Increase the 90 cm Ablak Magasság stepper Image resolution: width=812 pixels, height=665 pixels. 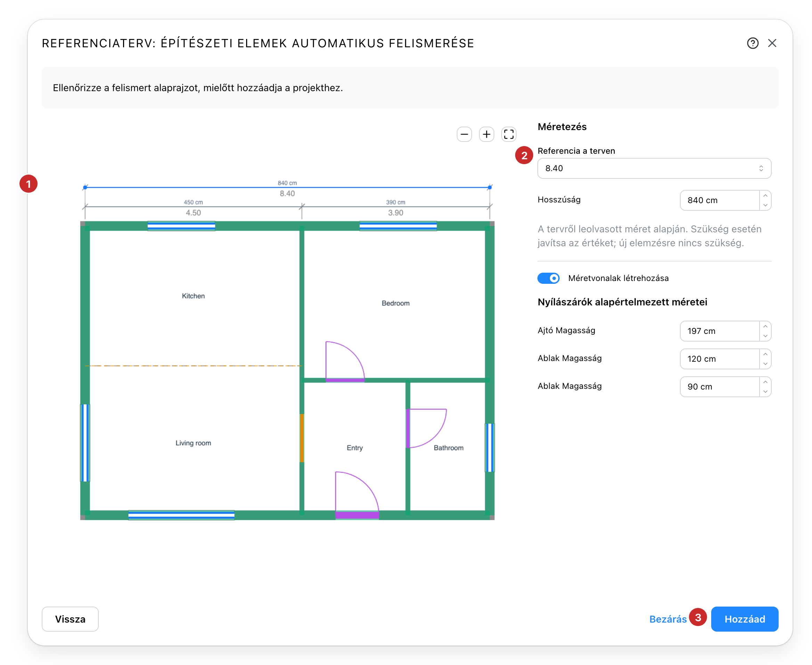click(x=765, y=382)
